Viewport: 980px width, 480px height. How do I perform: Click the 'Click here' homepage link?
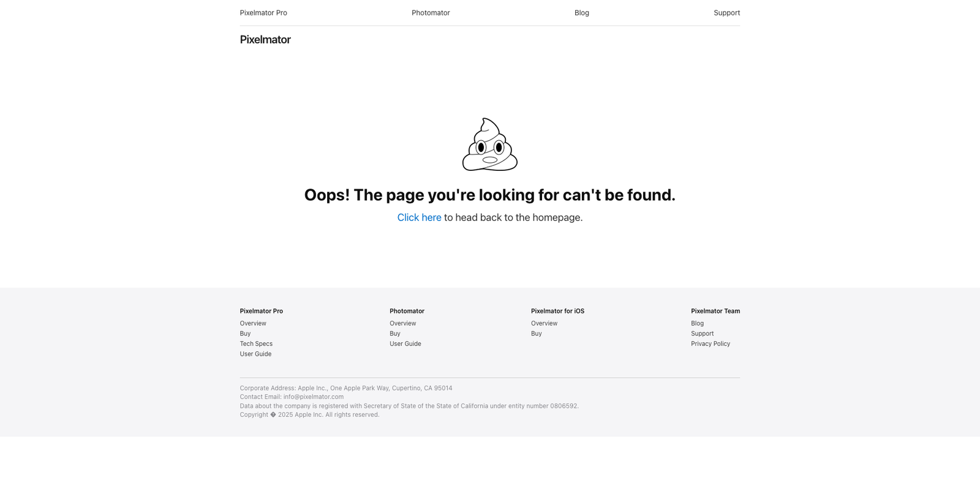pyautogui.click(x=419, y=217)
